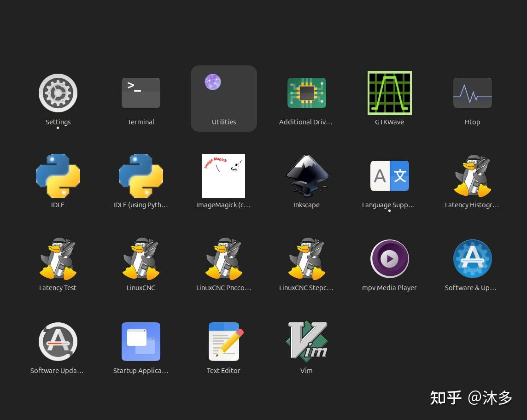The width and height of the screenshot is (527, 420).
Task: Open the LinuxCNC Stepconf wizard
Action: (x=307, y=258)
